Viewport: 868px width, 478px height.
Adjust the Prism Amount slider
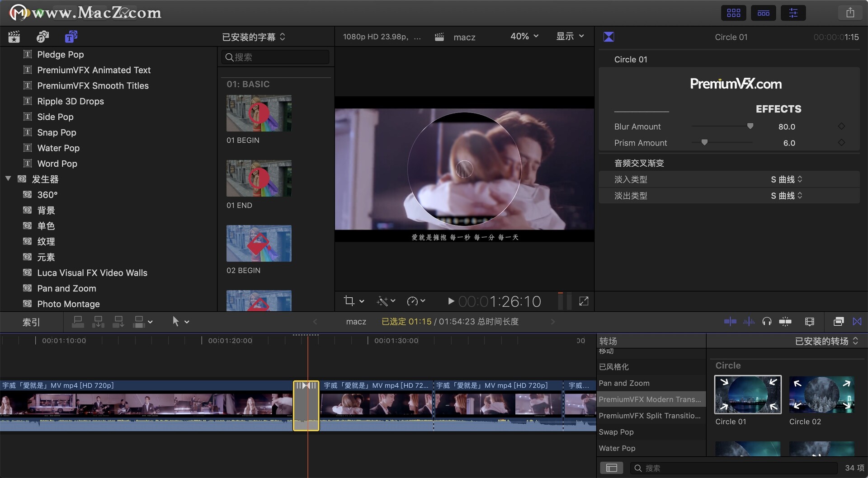tap(704, 143)
